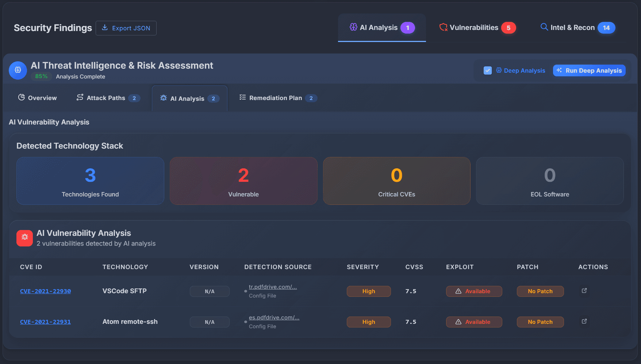This screenshot has width=641, height=364.
Task: Open the CVE-2021-22930 link
Action: 45,291
